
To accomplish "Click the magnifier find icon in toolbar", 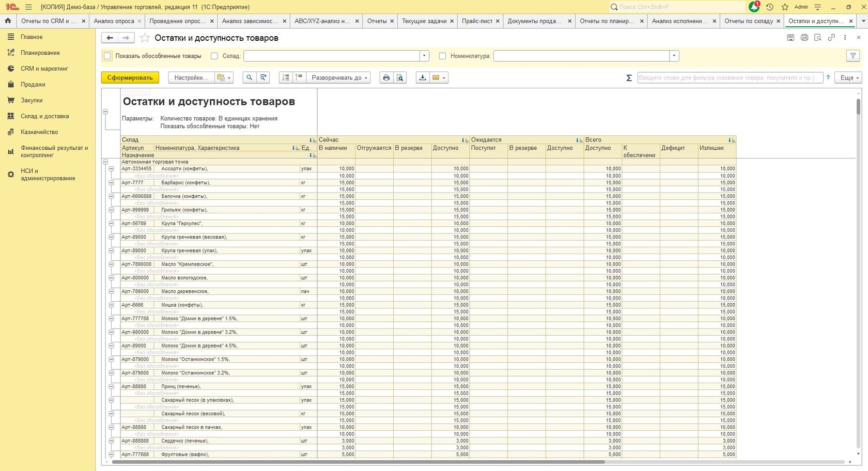I will (x=249, y=77).
